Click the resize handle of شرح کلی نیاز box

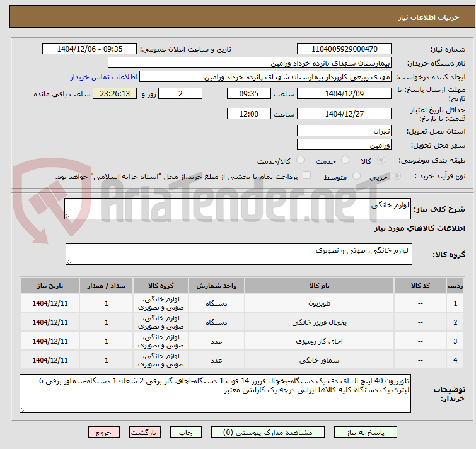pyautogui.click(x=67, y=216)
